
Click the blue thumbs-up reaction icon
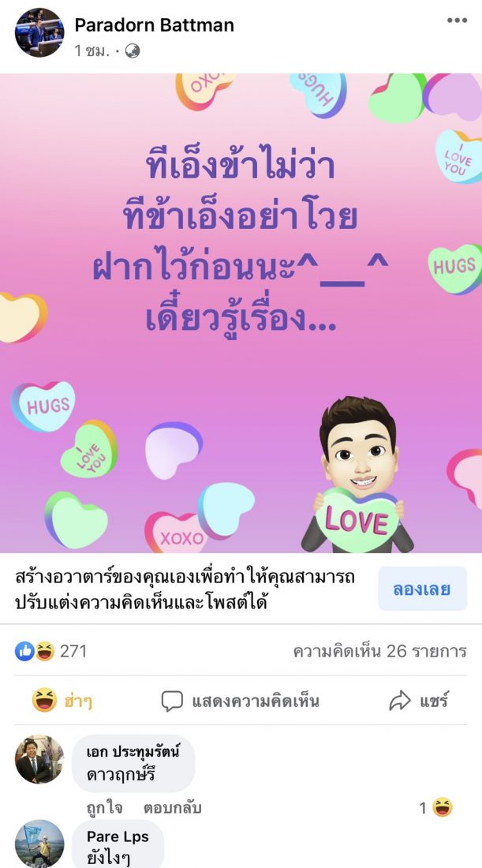pos(24,652)
